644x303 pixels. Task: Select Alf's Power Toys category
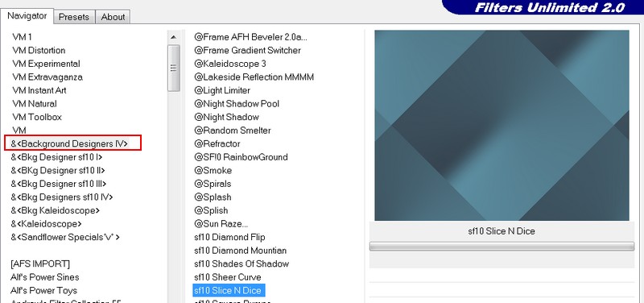coord(43,290)
